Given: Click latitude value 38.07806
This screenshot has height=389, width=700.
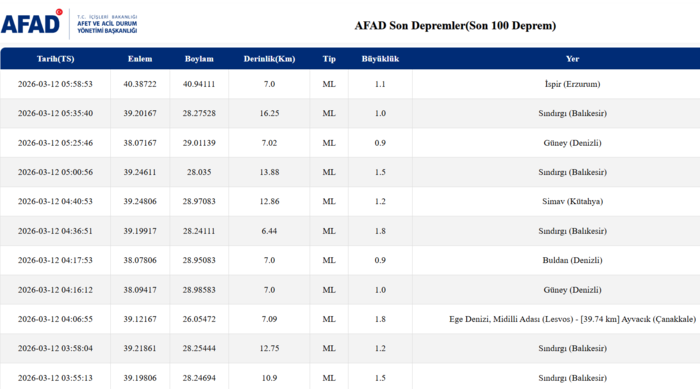Looking at the screenshot, I should (x=140, y=260).
